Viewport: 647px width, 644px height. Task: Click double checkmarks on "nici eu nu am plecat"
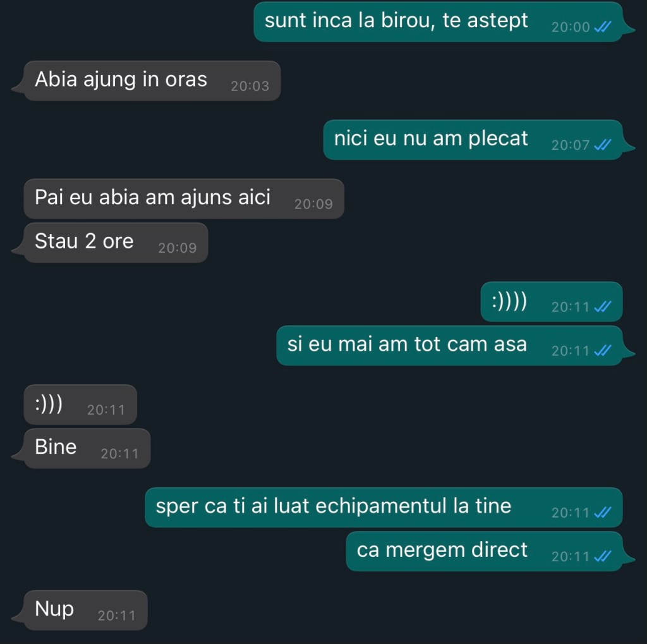point(602,145)
